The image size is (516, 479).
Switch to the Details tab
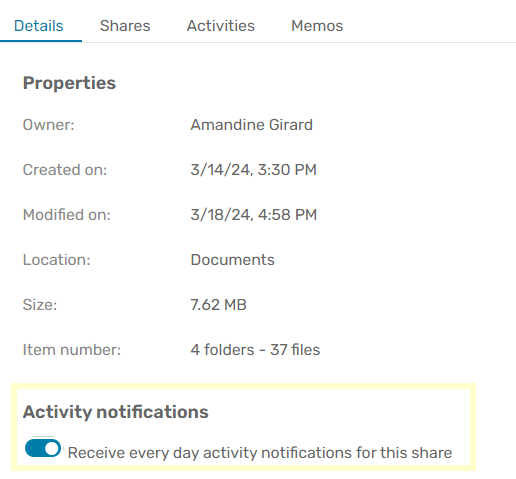39,26
